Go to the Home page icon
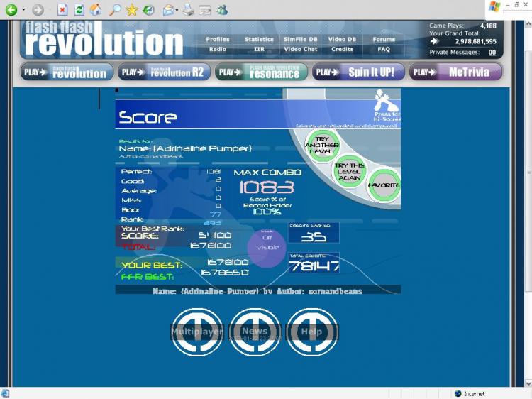The width and height of the screenshot is (532, 399). point(96,10)
